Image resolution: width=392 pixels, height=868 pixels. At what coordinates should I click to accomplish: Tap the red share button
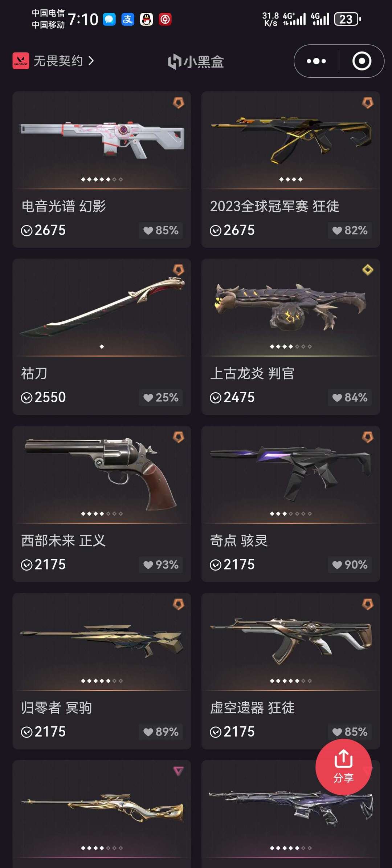[x=343, y=767]
